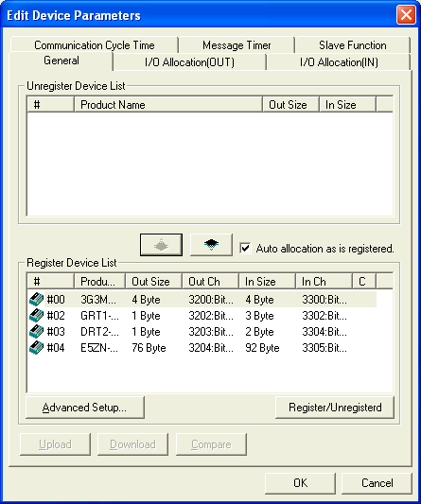
Task: Click the device icon for row #03
Action: (36, 331)
